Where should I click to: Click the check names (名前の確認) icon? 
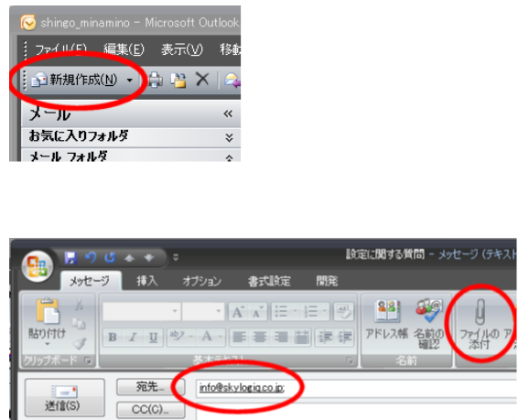(x=429, y=324)
